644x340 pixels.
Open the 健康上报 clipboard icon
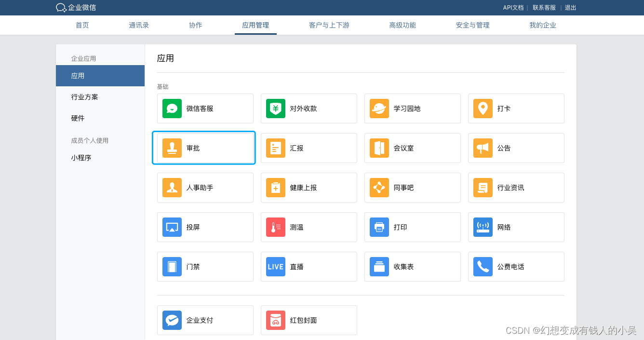coord(276,188)
